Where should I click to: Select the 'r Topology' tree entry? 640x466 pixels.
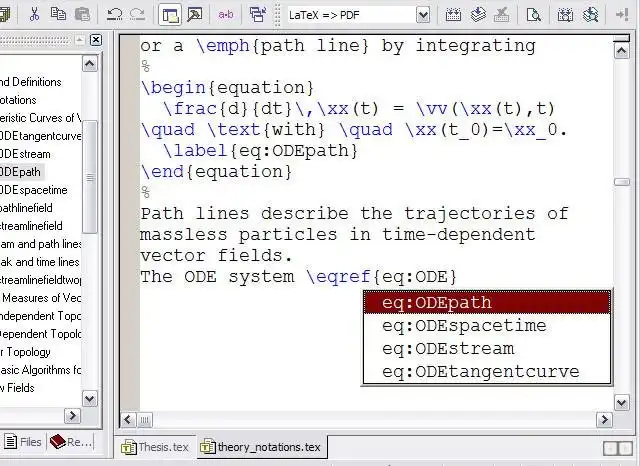[x=25, y=352]
